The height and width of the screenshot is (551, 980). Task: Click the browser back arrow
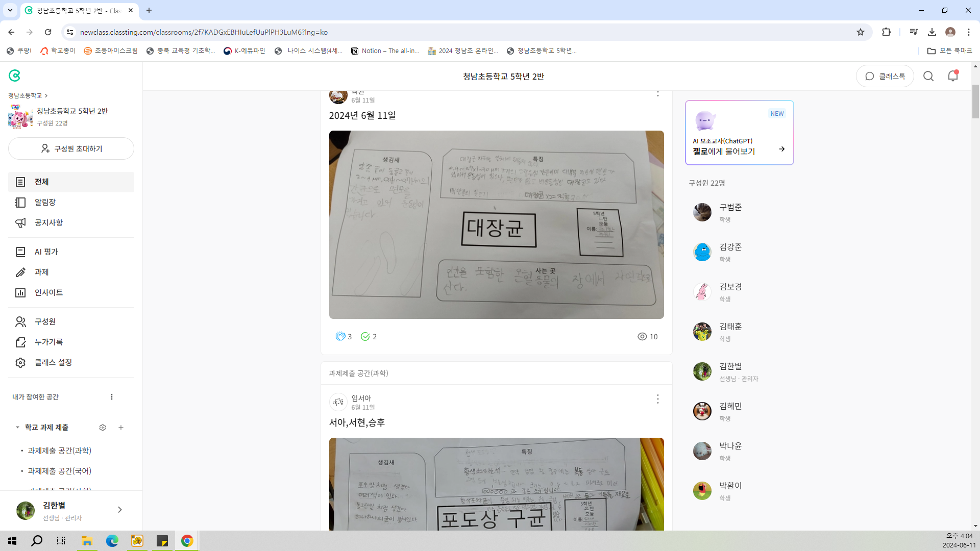click(11, 32)
